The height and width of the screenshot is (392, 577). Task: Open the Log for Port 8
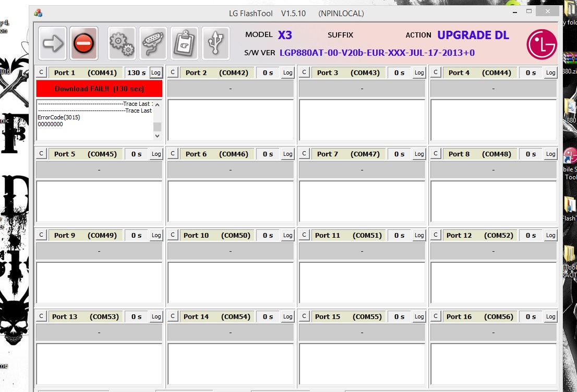coord(550,154)
